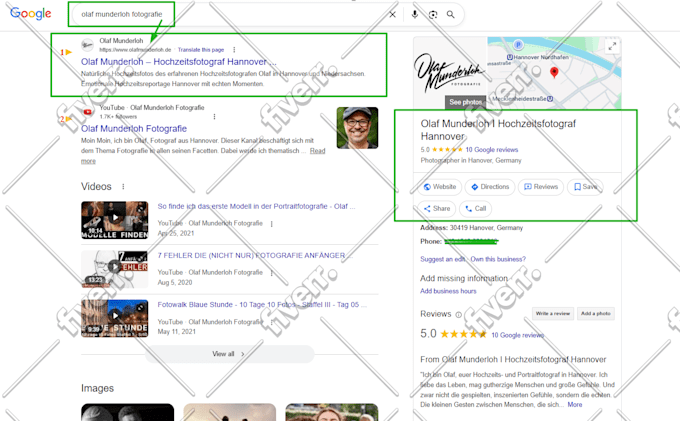Click the Website button in business panel
The image size is (680, 421).
pyautogui.click(x=440, y=187)
